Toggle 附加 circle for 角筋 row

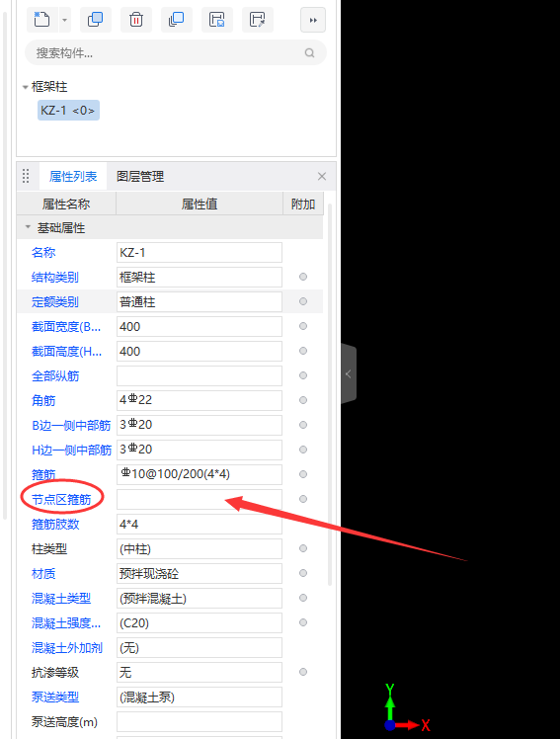tap(303, 400)
